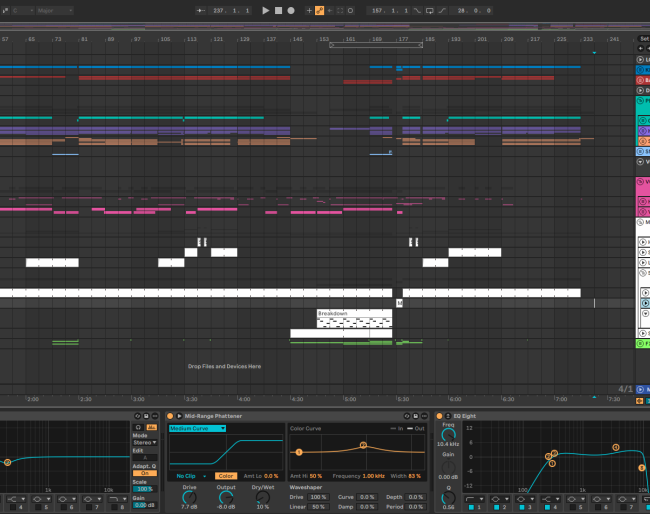Click the EQ Eight Freq knob
The height and width of the screenshot is (514, 650).
448,434
